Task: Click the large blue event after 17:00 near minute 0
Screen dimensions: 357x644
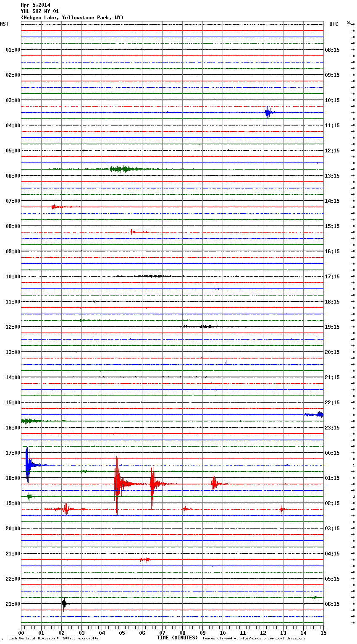Action: [28, 464]
